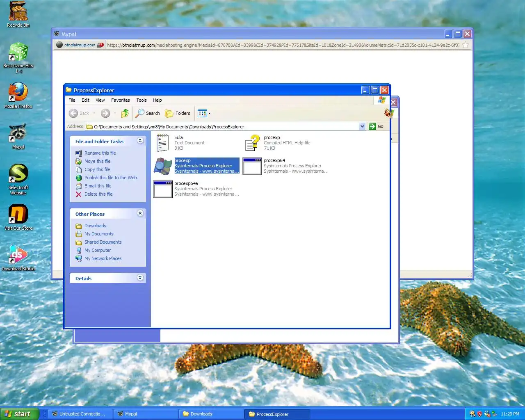Viewport: 525px width, 420px height.
Task: Select the procexp64a executable file
Action: (x=196, y=189)
